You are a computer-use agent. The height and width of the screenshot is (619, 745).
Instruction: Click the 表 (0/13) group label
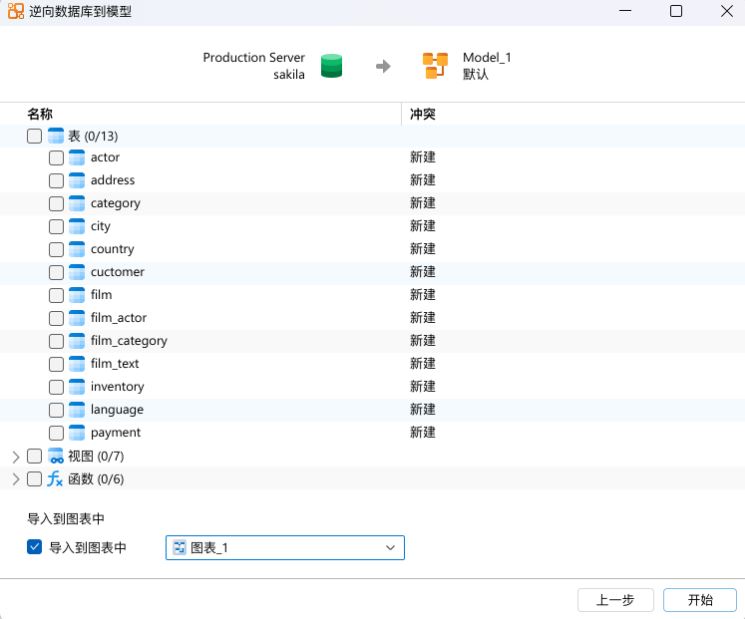(x=93, y=136)
